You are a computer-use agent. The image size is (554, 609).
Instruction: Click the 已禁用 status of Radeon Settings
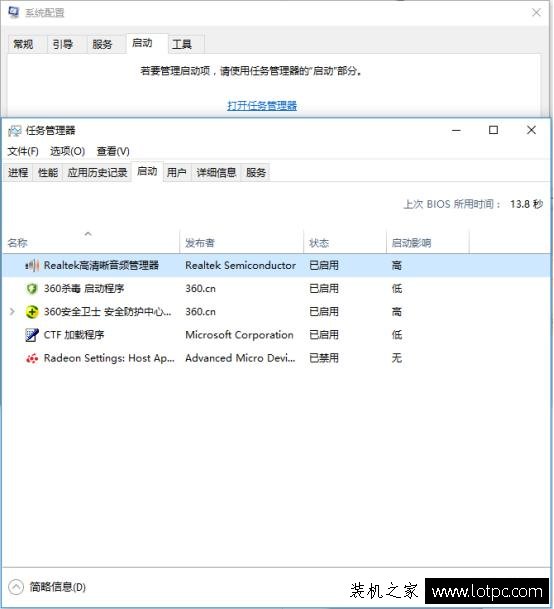(x=324, y=358)
